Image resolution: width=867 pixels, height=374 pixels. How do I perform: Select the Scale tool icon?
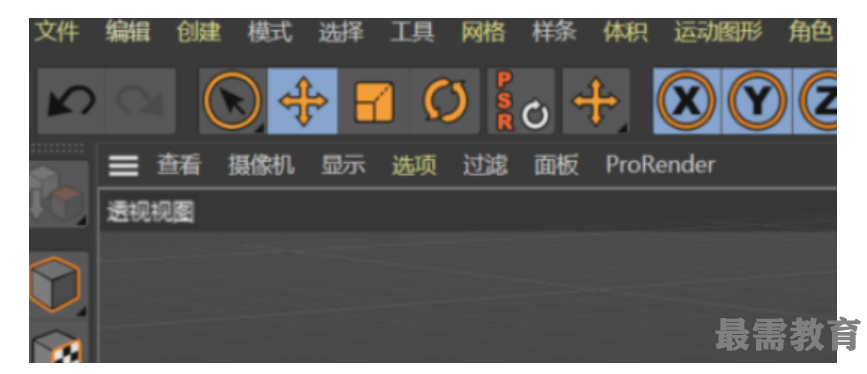[374, 101]
